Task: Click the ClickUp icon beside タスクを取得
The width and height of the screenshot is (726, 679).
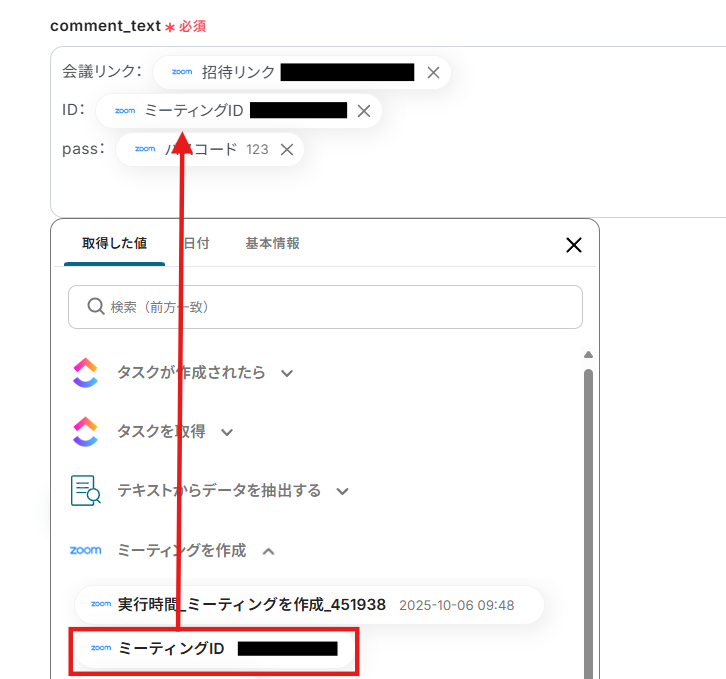Action: pyautogui.click(x=86, y=431)
